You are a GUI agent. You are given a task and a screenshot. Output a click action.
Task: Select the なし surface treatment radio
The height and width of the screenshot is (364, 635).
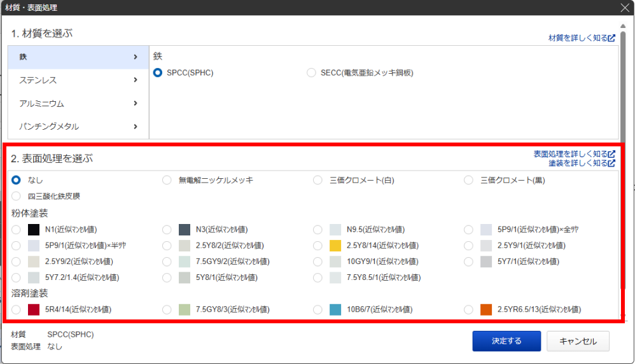click(x=16, y=180)
